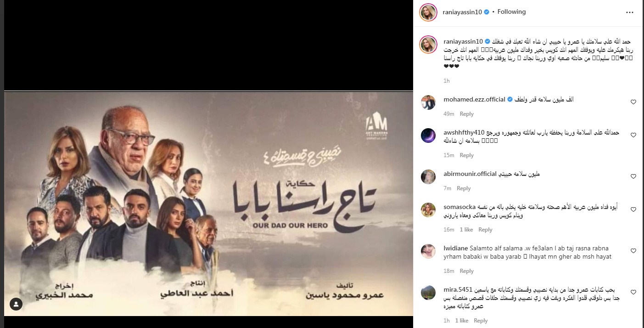Like mira.5451's comment heart icon

(633, 292)
